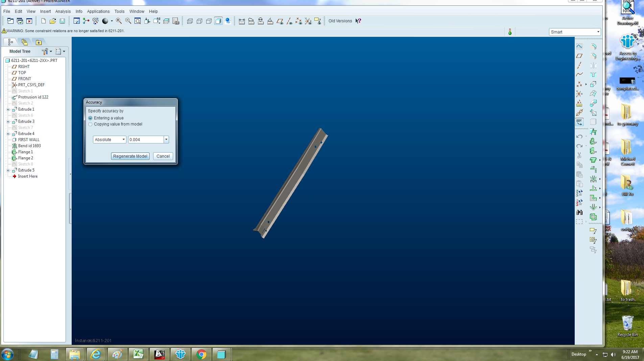Toggle datum planes display icon
The width and height of the screenshot is (644, 361).
280,21
